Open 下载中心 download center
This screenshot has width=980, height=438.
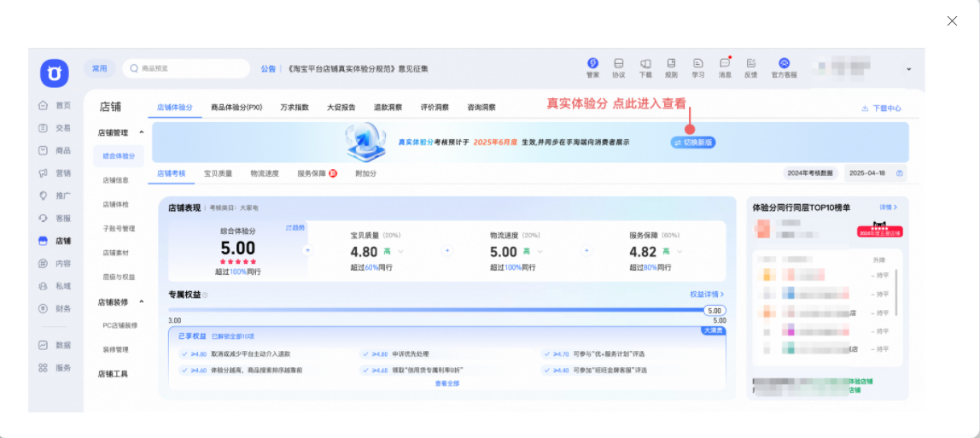pyautogui.click(x=881, y=108)
